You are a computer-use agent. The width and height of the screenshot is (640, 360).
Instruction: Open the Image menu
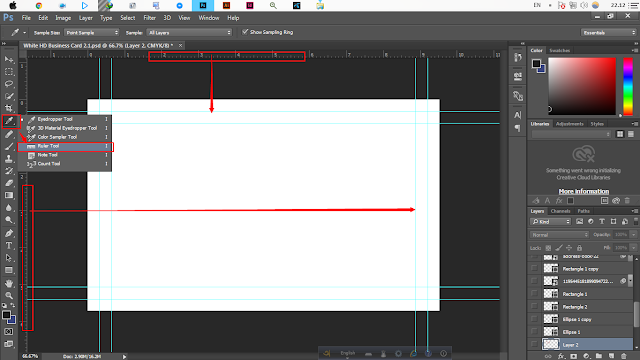click(63, 18)
